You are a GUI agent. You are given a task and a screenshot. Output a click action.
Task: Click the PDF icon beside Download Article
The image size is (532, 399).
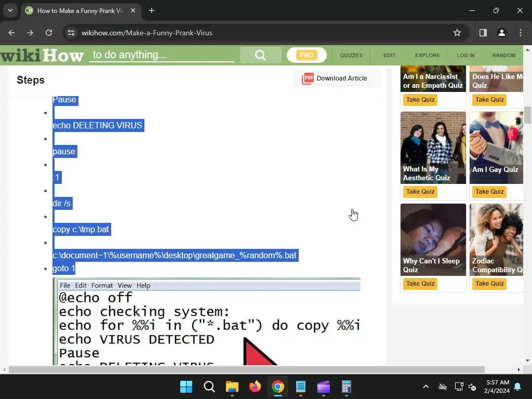click(308, 79)
